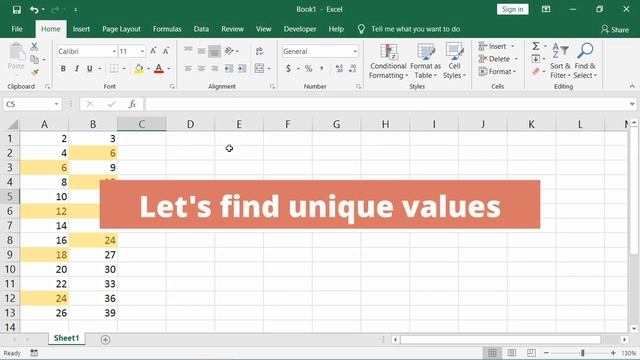Image resolution: width=640 pixels, height=360 pixels.
Task: Click the zoom slider handle
Action: tap(582, 353)
